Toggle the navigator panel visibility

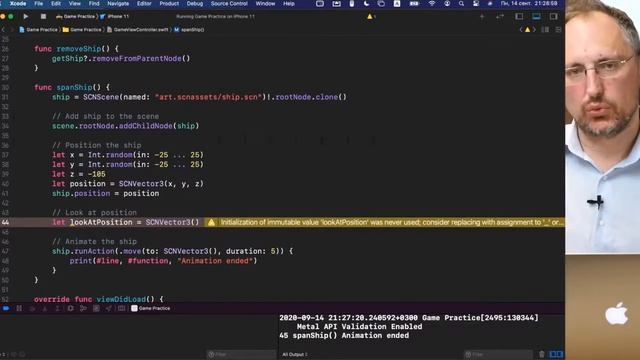coord(519,17)
